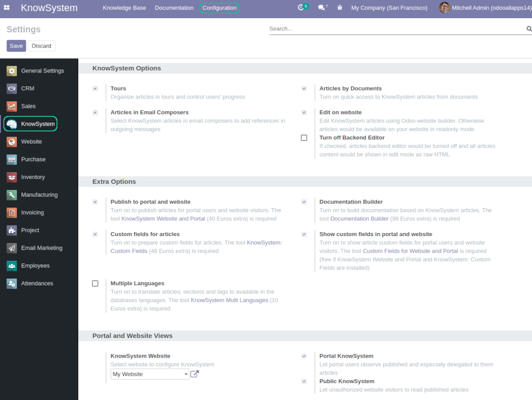Select Website settings tab
Screen dimensions: 532x400
39,142
